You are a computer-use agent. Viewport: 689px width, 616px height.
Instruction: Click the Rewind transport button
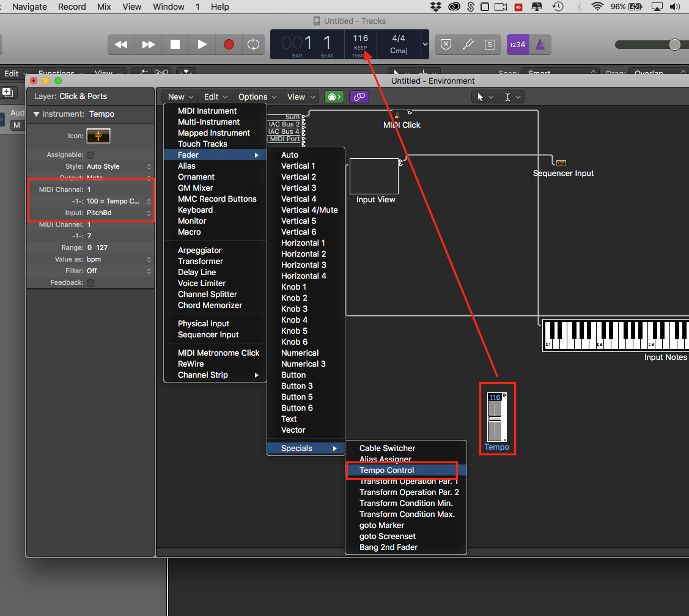tap(121, 45)
